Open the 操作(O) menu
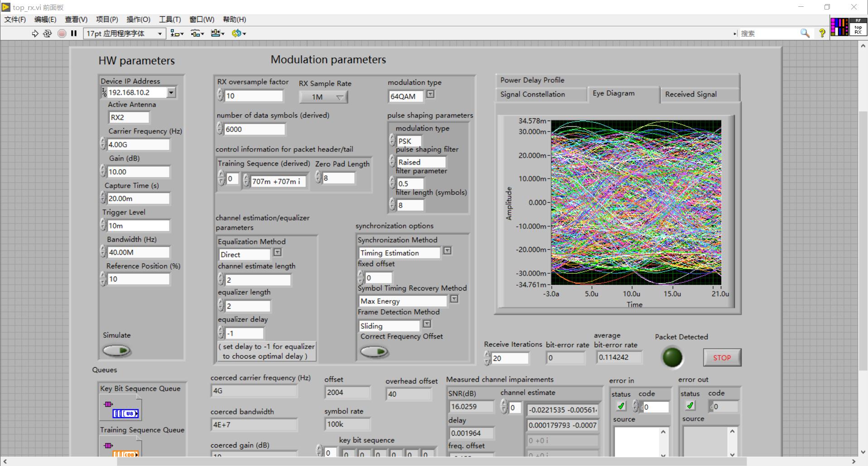868x466 pixels. (x=138, y=19)
